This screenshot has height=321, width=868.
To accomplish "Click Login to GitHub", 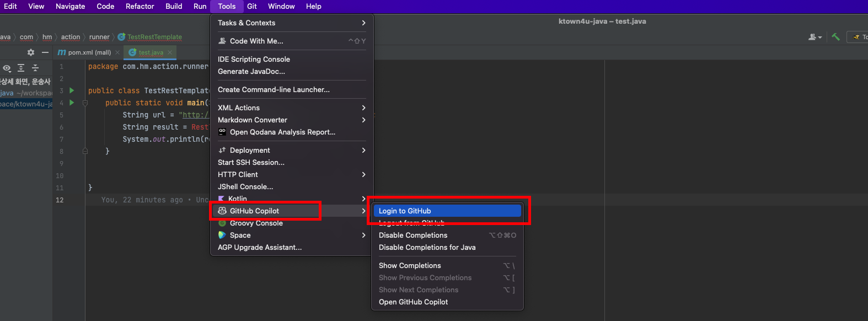I will pyautogui.click(x=447, y=211).
